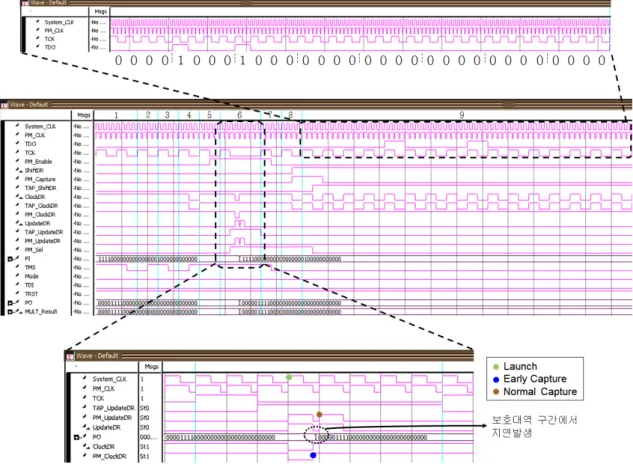Select TDO signal in middle wave window
The image size is (633, 470).
coord(30,144)
